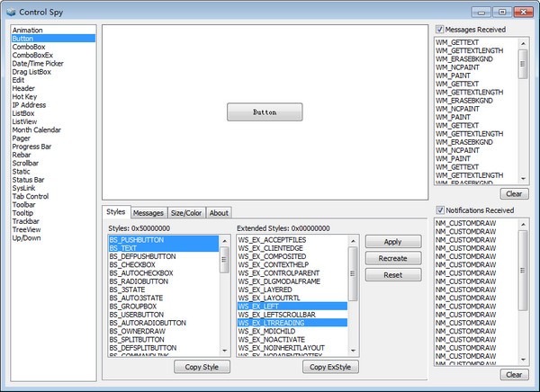Select TreeView in the control list

29,229
